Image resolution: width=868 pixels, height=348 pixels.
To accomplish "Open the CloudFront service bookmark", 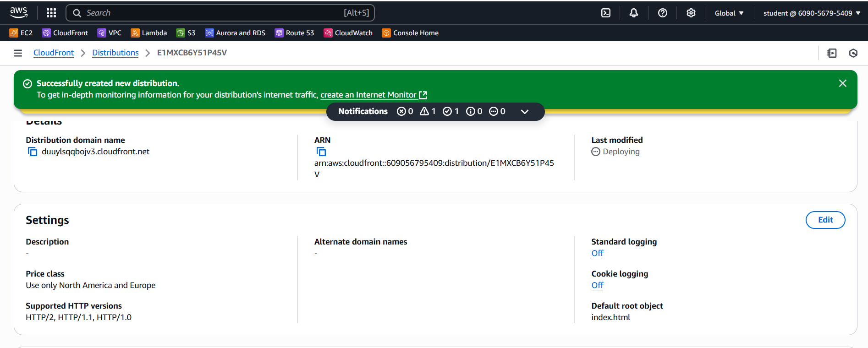I will click(65, 33).
